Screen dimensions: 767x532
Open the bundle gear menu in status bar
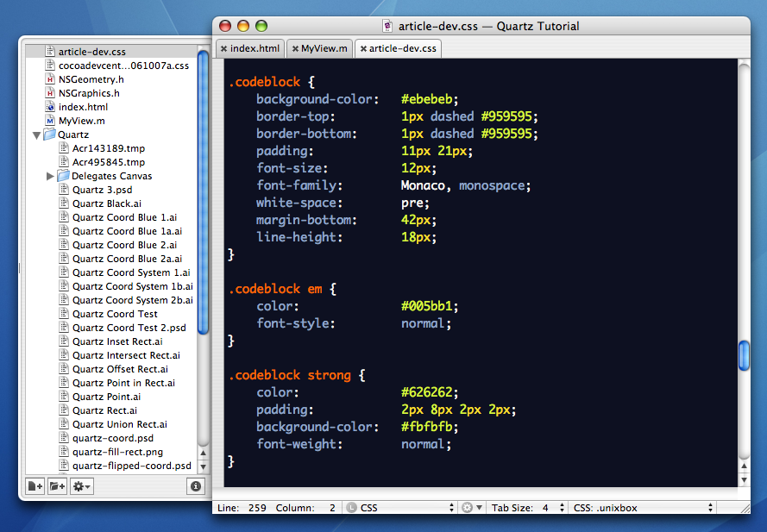coord(472,508)
